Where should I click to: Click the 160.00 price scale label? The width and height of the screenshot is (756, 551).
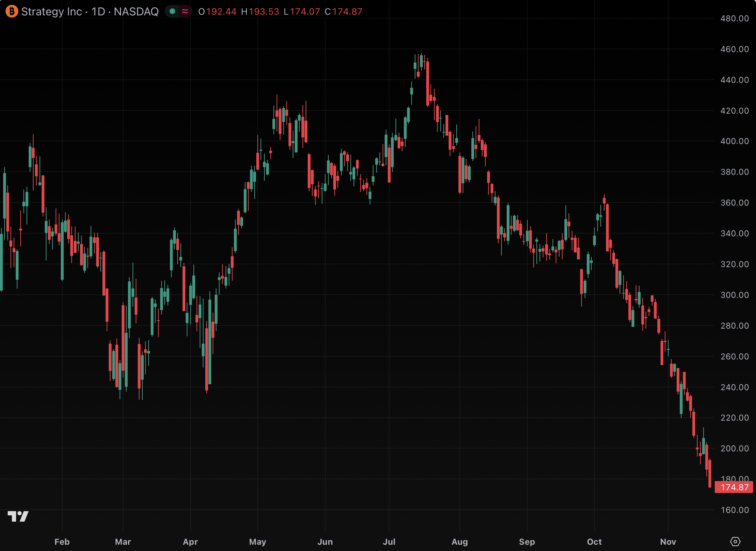[734, 510]
